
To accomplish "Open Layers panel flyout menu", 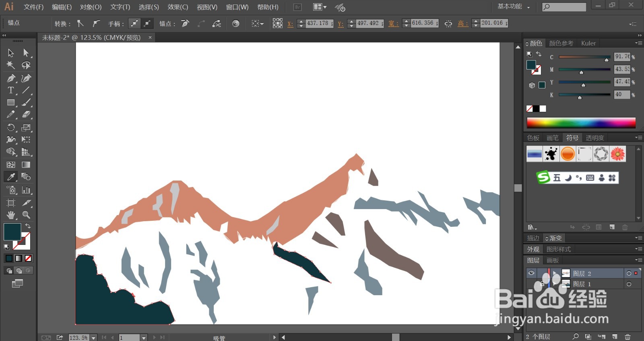I will click(638, 260).
